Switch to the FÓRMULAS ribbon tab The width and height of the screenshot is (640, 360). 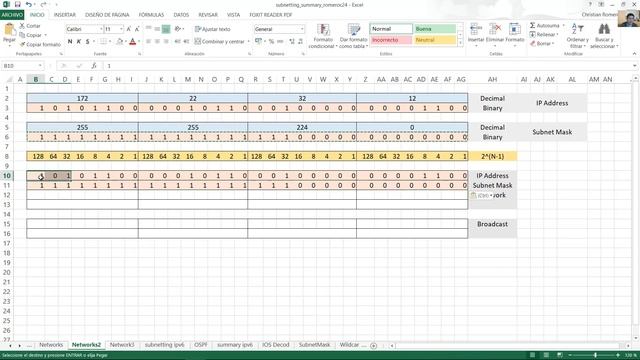click(151, 15)
